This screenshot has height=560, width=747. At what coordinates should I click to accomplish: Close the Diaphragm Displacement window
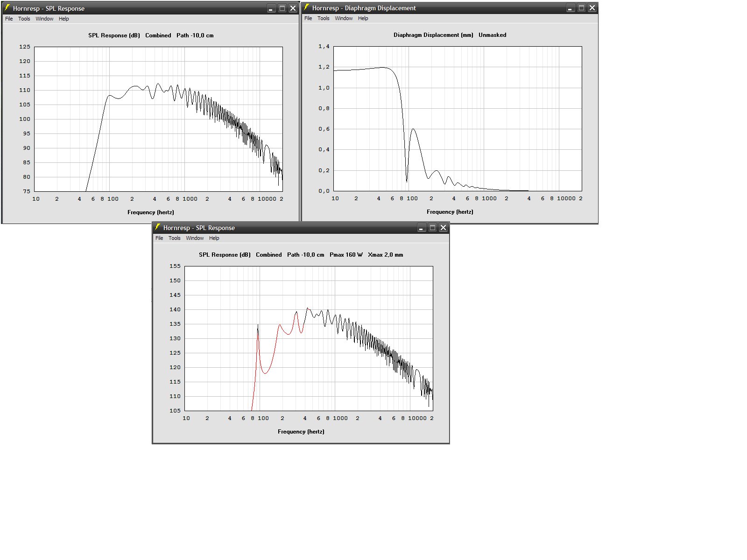(x=592, y=8)
